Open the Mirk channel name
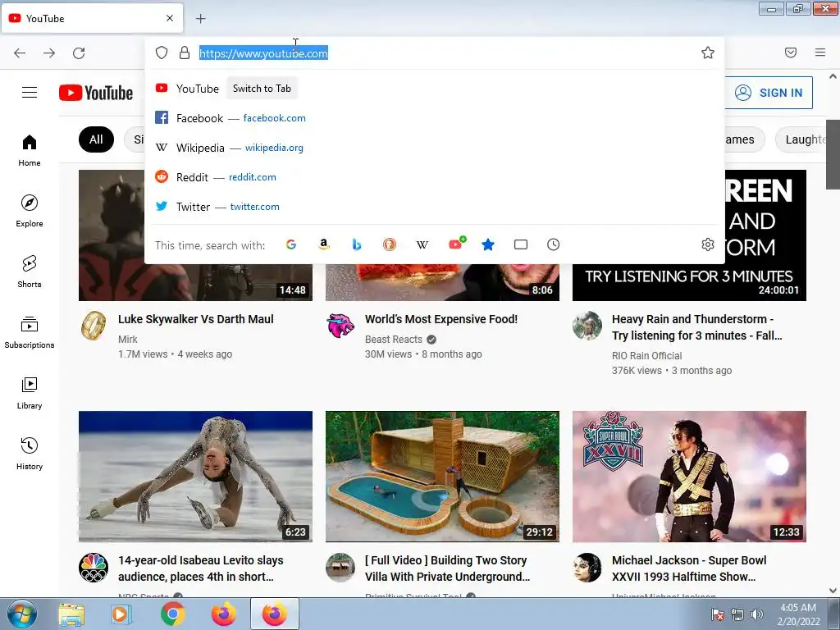The width and height of the screenshot is (840, 630). pos(127,339)
